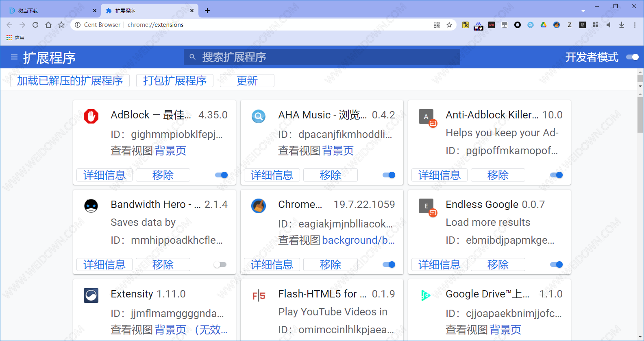The image size is (644, 341).
Task: Click the red 480 extension icon
Action: 492,25
